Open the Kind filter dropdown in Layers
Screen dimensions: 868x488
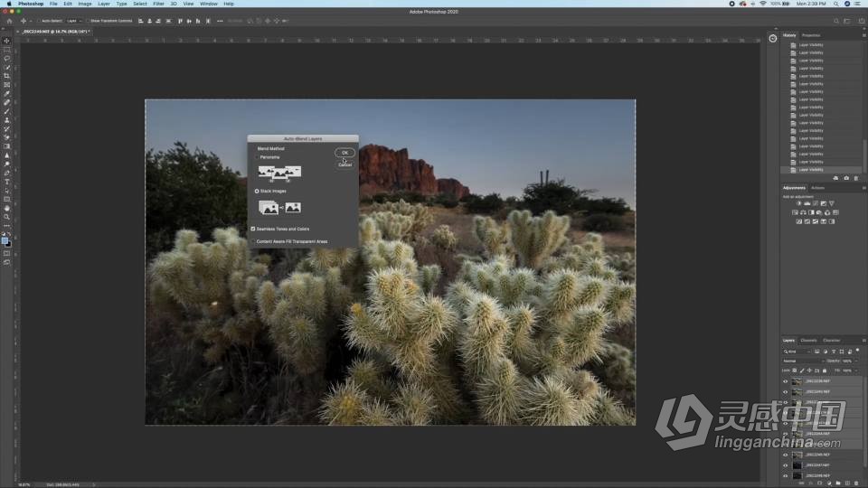797,352
